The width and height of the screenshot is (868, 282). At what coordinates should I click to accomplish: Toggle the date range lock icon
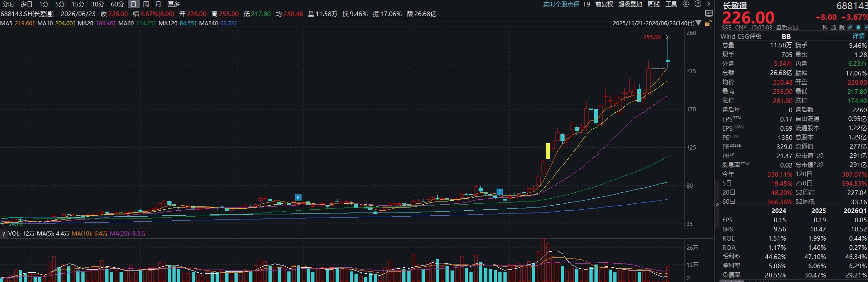click(x=708, y=23)
